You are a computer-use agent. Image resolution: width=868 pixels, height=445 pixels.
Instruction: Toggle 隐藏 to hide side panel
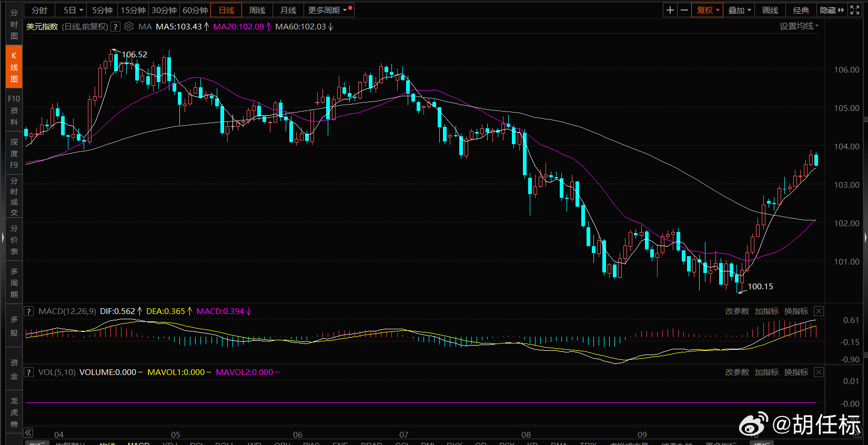(x=832, y=10)
